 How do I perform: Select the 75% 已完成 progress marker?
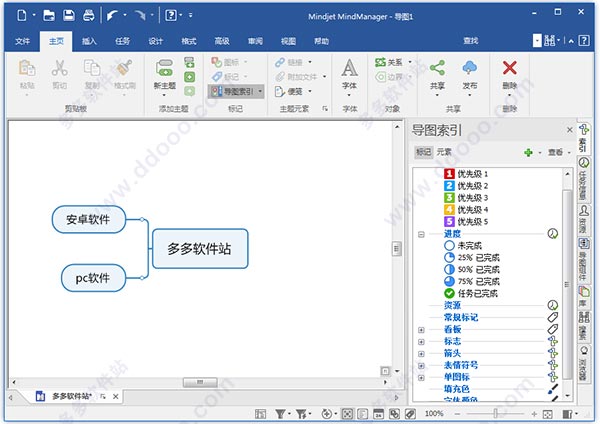point(472,281)
